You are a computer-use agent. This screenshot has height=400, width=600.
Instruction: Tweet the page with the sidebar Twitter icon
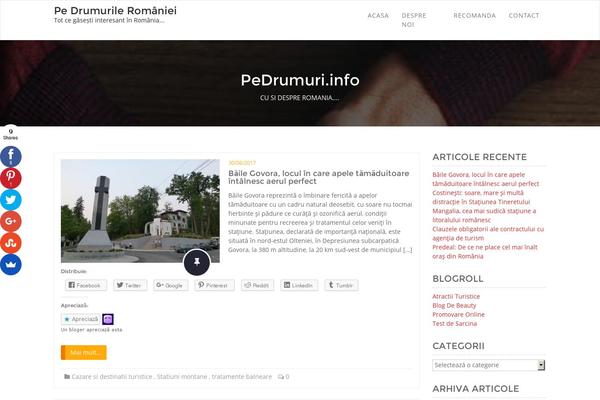point(11,200)
